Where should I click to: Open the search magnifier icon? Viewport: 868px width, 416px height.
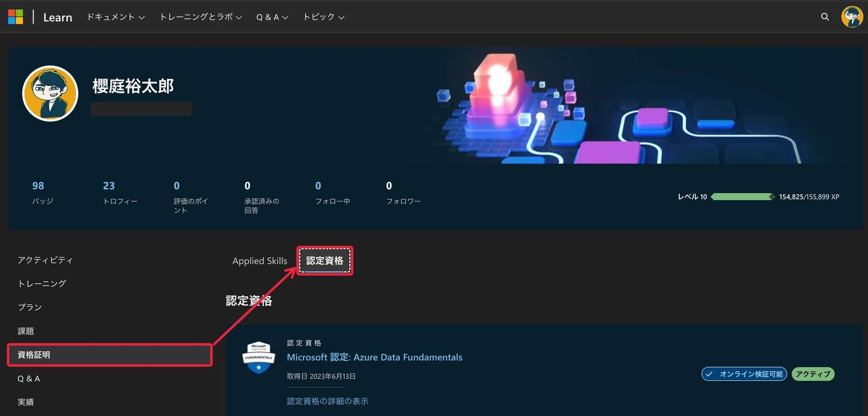point(825,17)
